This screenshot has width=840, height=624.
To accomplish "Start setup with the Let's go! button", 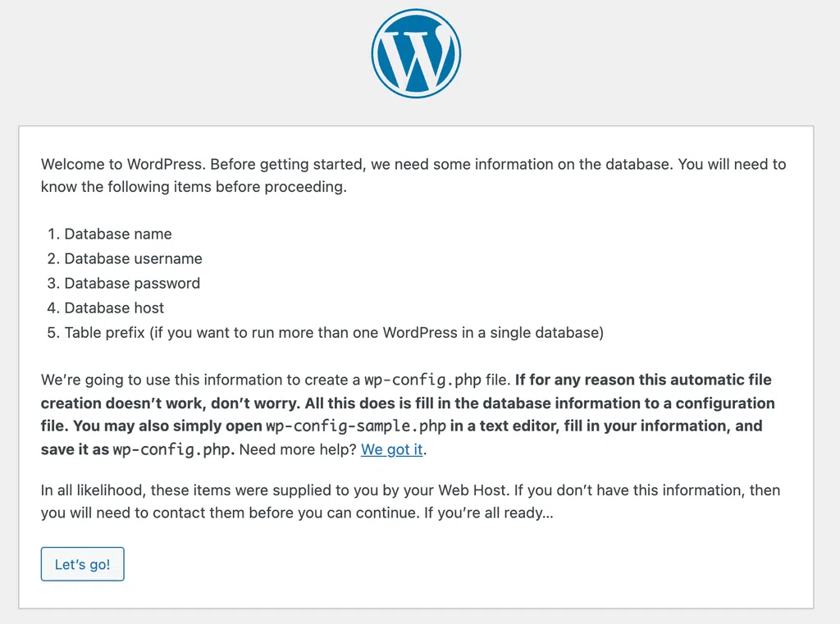I will point(83,564).
